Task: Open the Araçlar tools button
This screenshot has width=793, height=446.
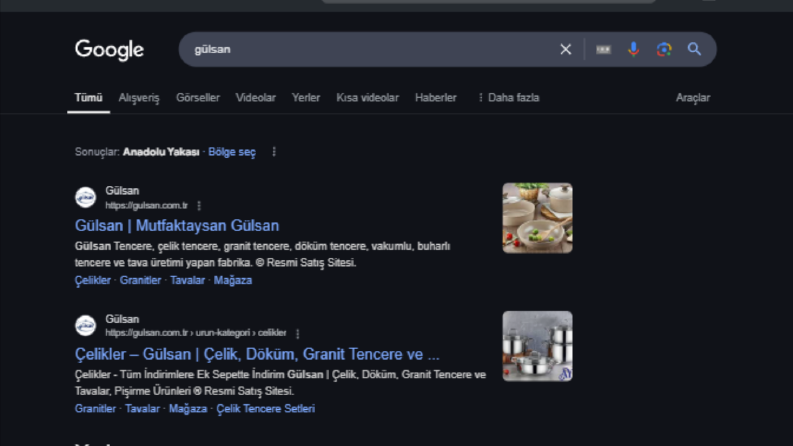Action: click(693, 98)
